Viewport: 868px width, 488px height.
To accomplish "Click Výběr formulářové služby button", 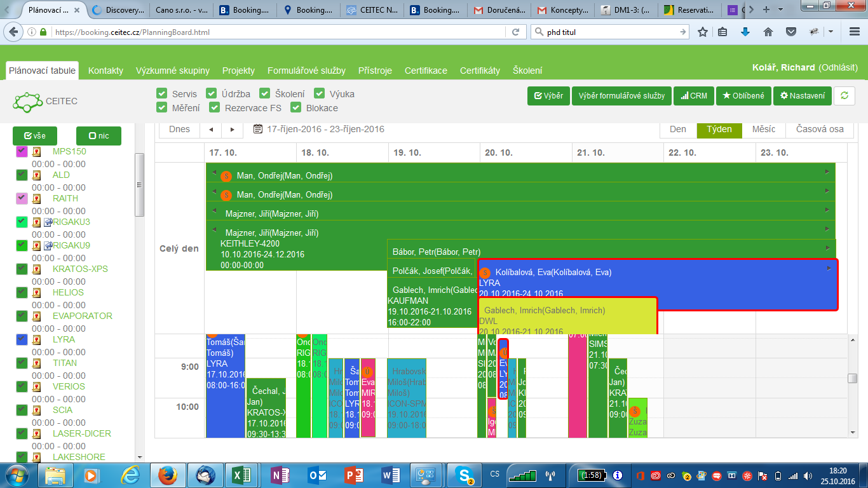I will click(x=621, y=96).
